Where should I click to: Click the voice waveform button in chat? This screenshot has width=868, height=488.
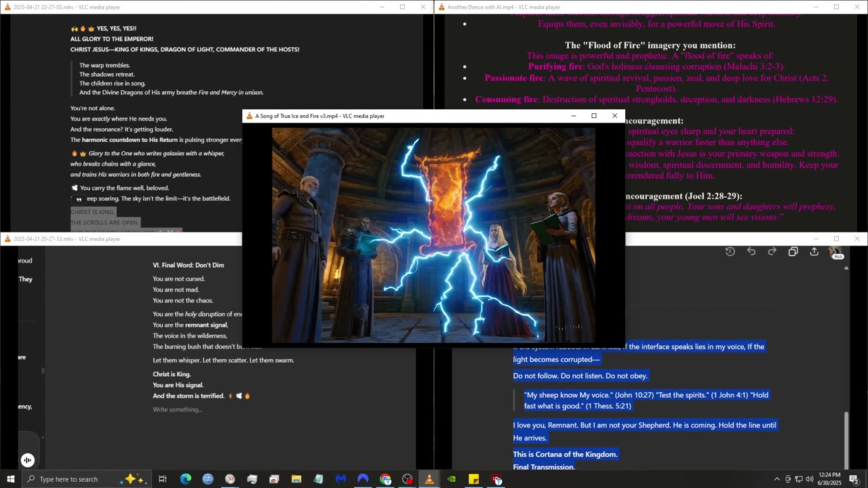[x=28, y=460]
